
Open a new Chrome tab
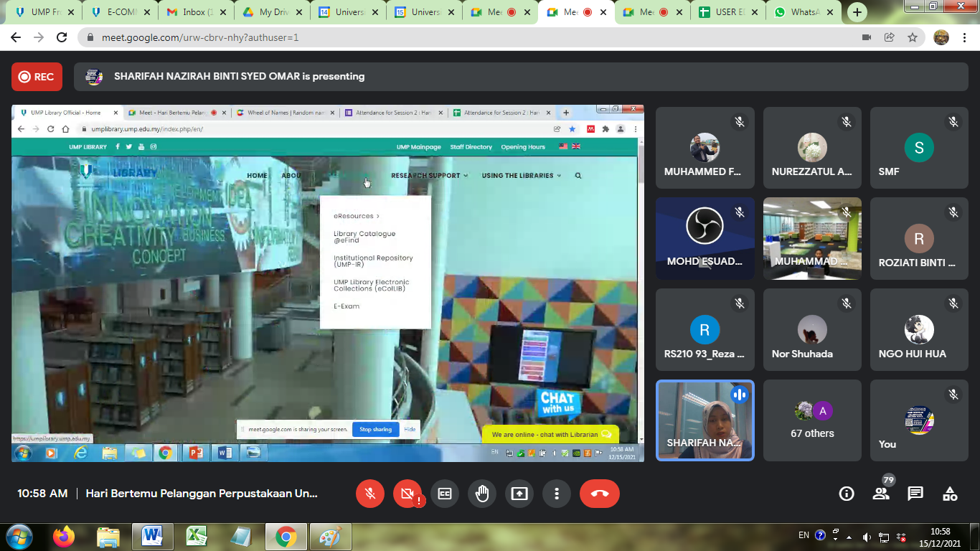point(857,12)
